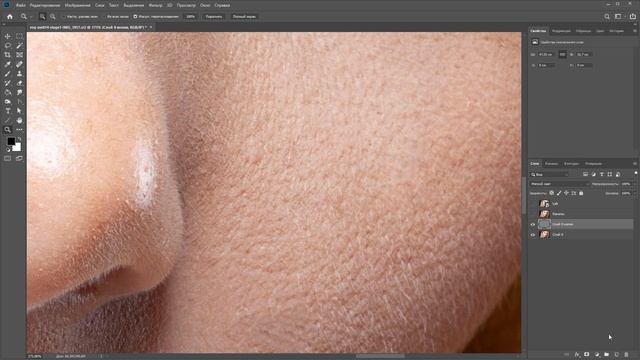Viewport: 640px width, 360px height.
Task: Select the Lasso tool
Action: click(x=8, y=46)
